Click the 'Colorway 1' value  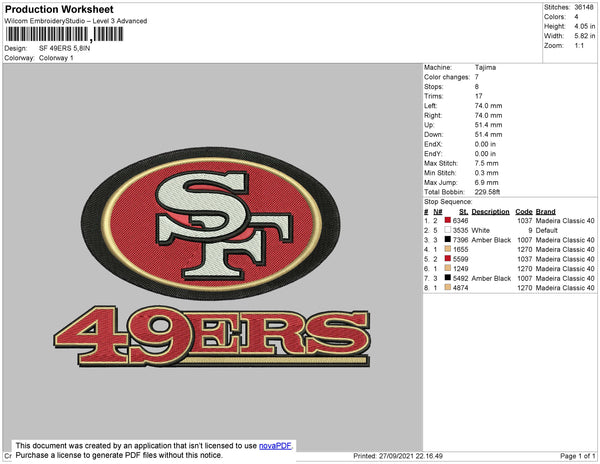(56, 58)
